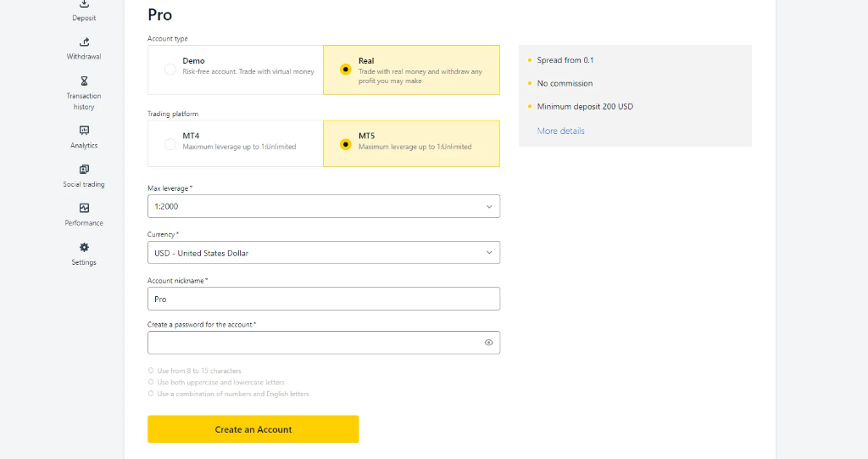
Task: Click the Withdrawal label in sidebar
Action: pos(84,57)
